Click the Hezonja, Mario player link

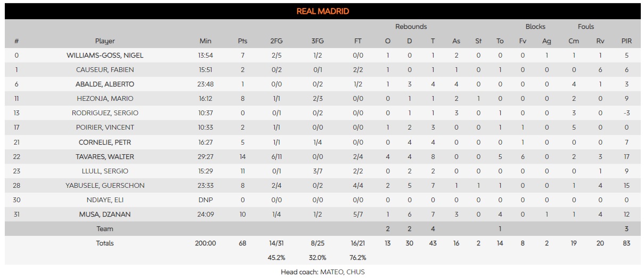105,99
